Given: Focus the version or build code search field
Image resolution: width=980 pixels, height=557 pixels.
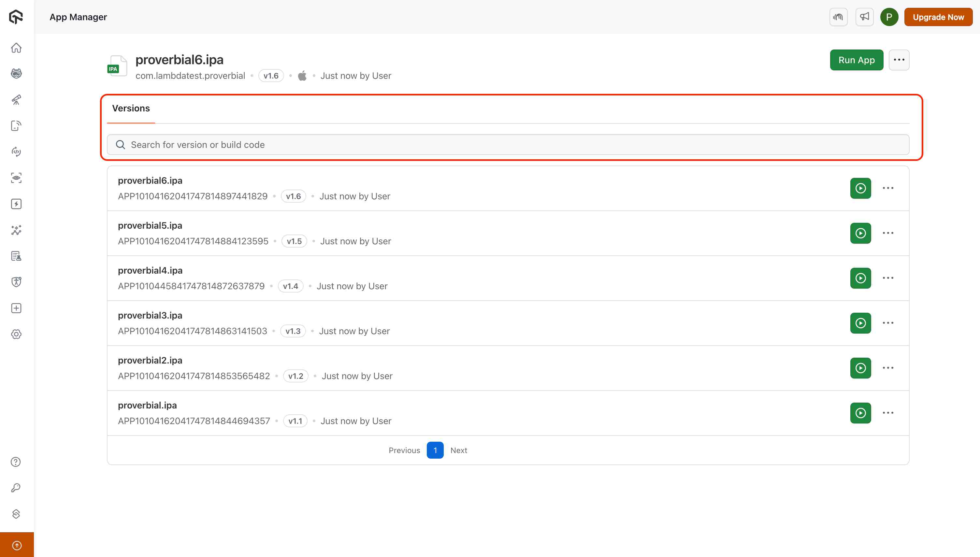Looking at the screenshot, I should point(508,145).
